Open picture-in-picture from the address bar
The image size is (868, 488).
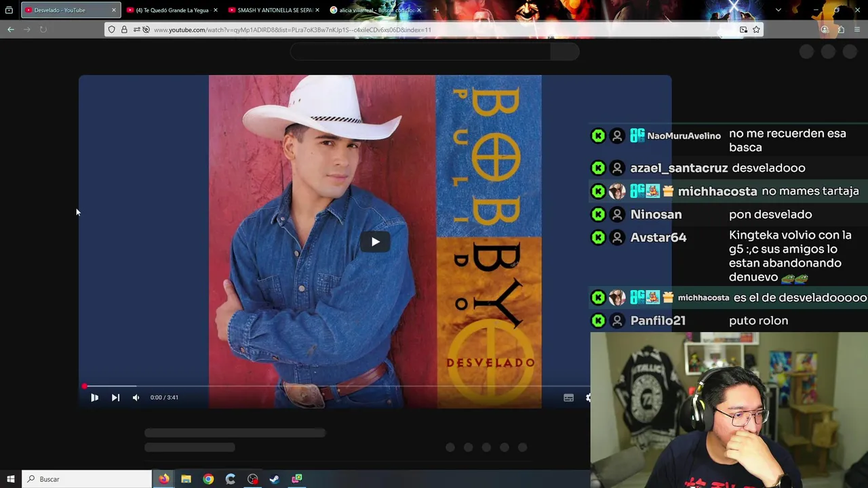(x=743, y=30)
